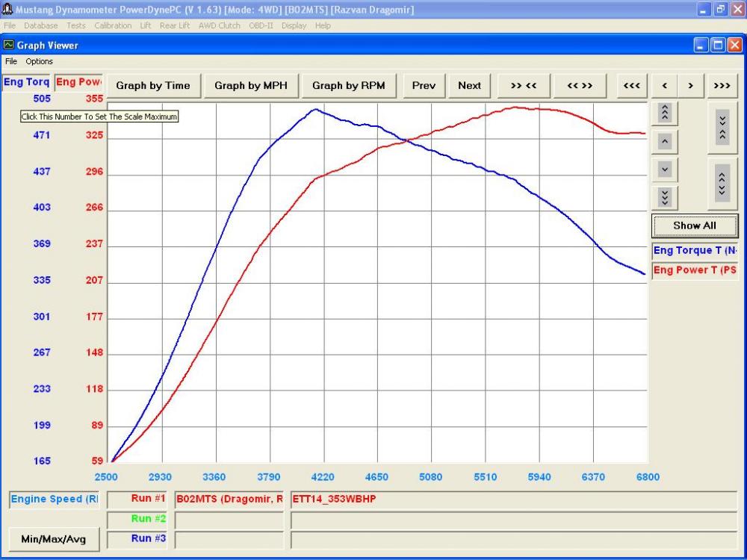
Task: Click the single left arrow '<' button
Action: [665, 86]
